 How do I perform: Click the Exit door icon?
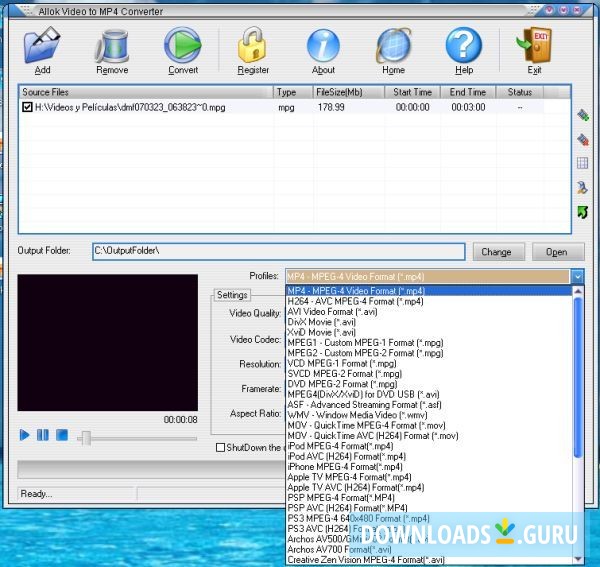[535, 45]
